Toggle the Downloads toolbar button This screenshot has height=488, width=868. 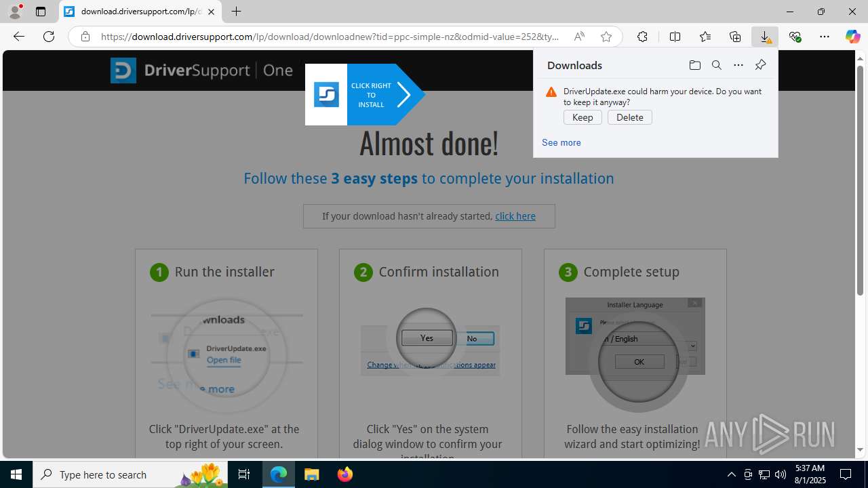pyautogui.click(x=765, y=37)
